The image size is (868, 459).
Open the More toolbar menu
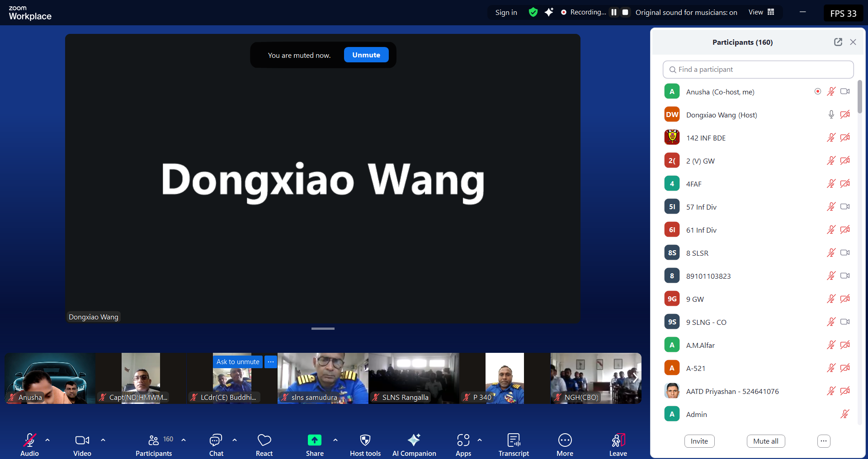565,440
